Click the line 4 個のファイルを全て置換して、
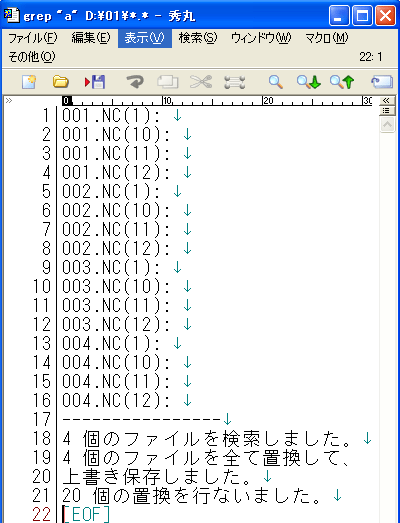The width and height of the screenshot is (400, 523). pyautogui.click(x=206, y=458)
